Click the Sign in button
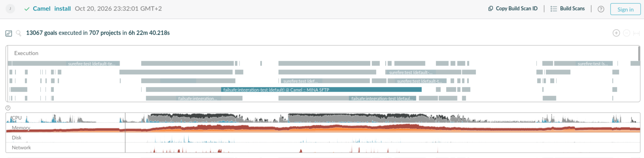The image size is (644, 158). (625, 9)
